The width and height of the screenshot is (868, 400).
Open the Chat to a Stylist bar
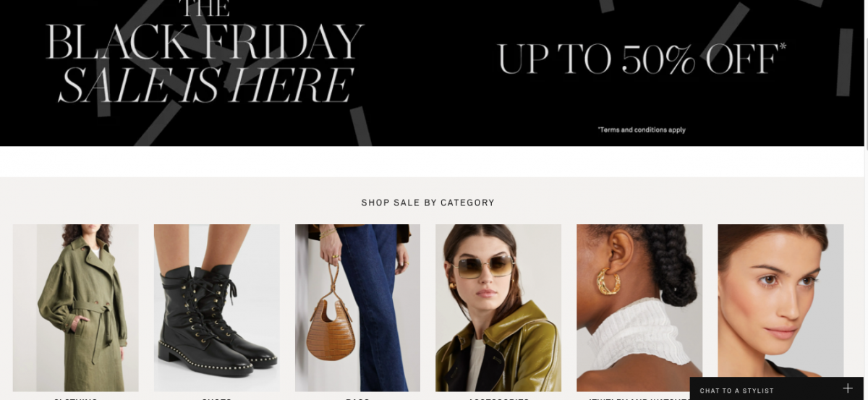(x=777, y=389)
